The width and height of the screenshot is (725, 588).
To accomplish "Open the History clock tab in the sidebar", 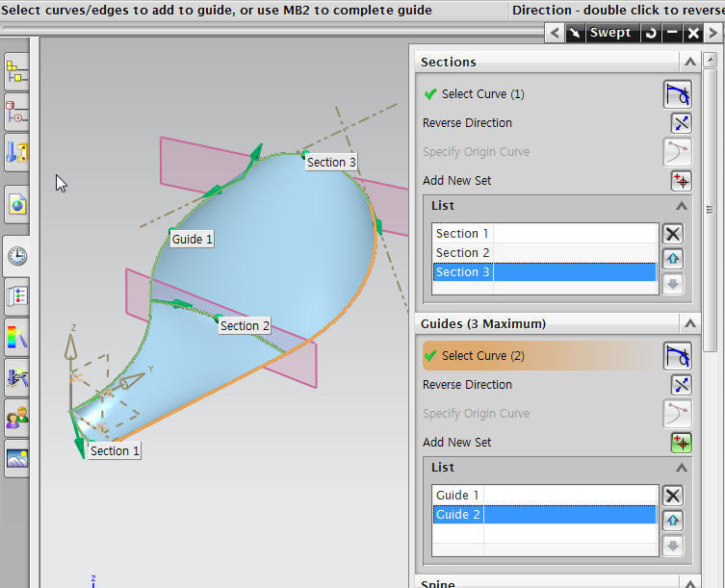I will [17, 256].
